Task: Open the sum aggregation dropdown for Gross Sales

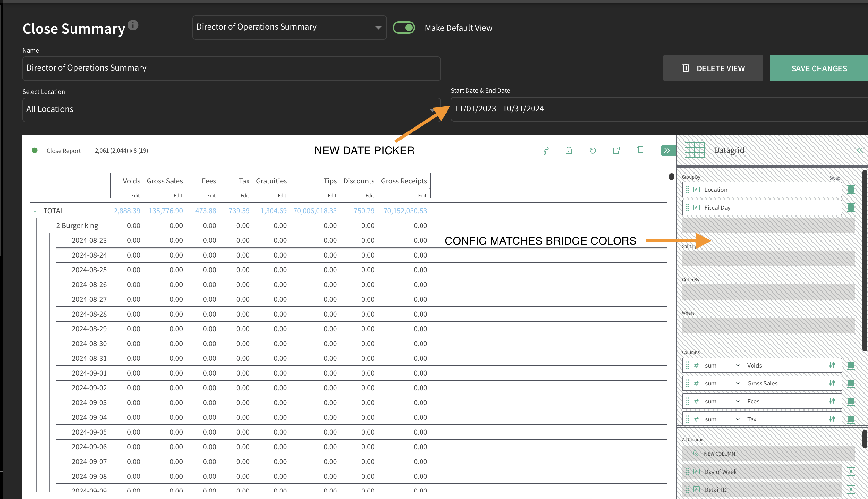Action: 722,383
